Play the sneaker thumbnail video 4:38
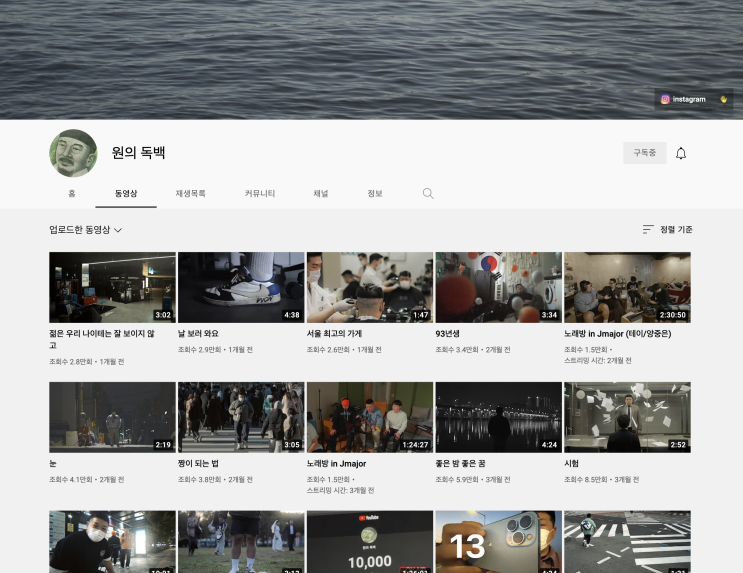 coord(241,287)
